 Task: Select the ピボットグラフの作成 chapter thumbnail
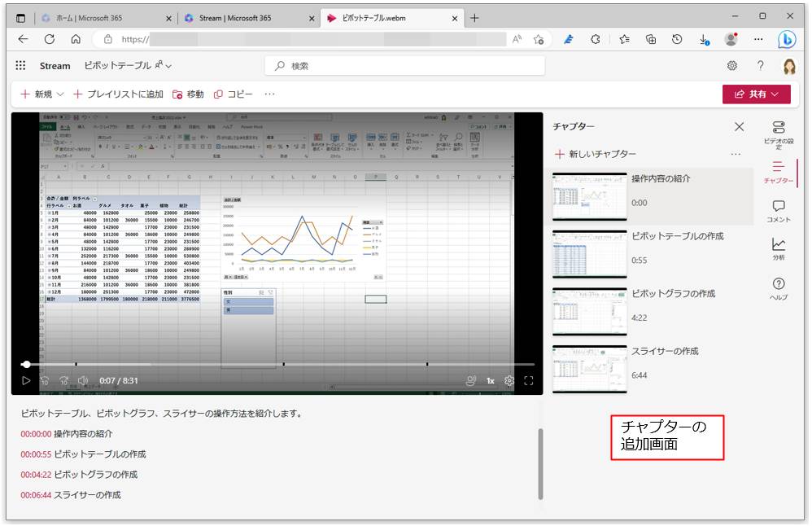point(589,312)
